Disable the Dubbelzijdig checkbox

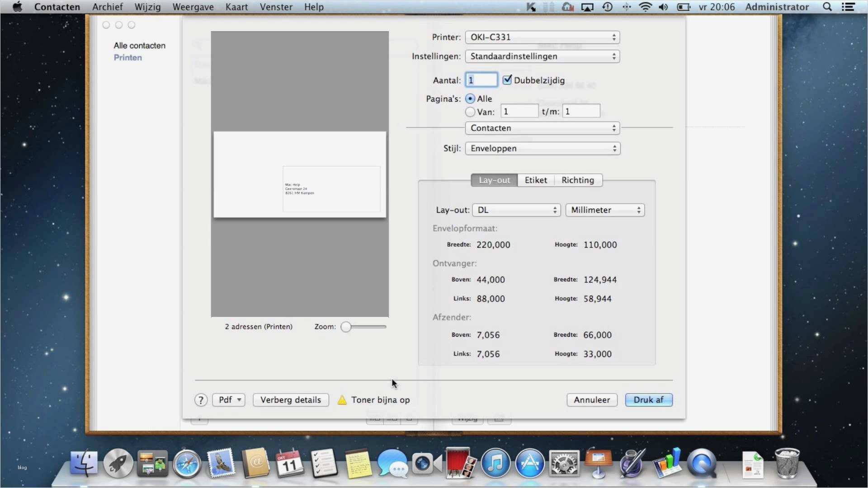[507, 80]
